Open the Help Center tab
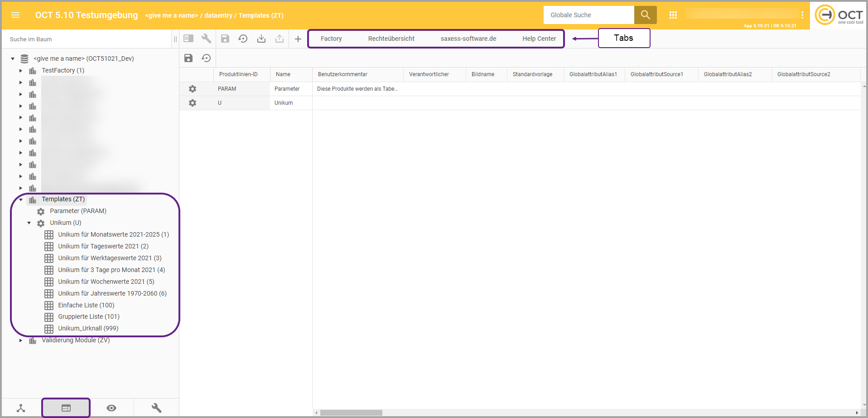The height and width of the screenshot is (418, 868). 539,39
